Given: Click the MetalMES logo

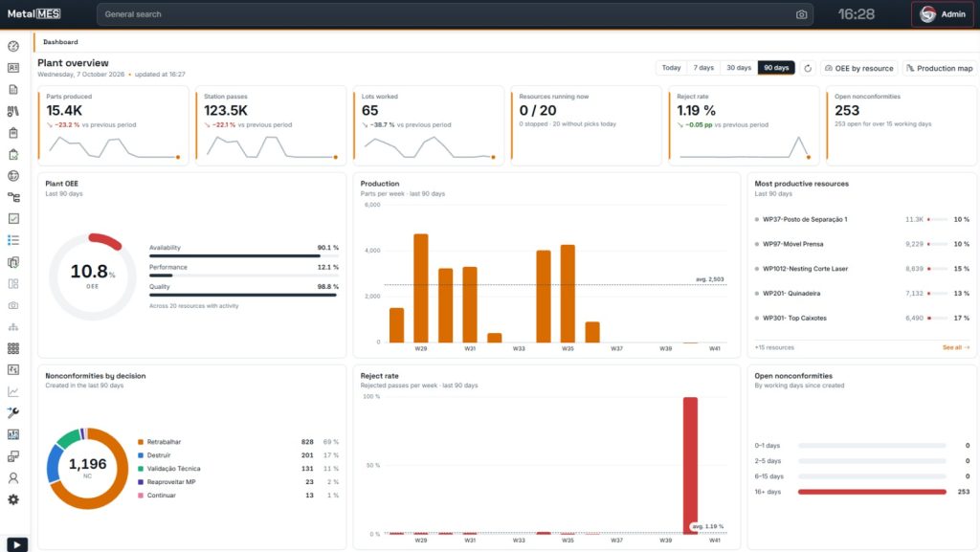Looking at the screenshot, I should click(33, 13).
